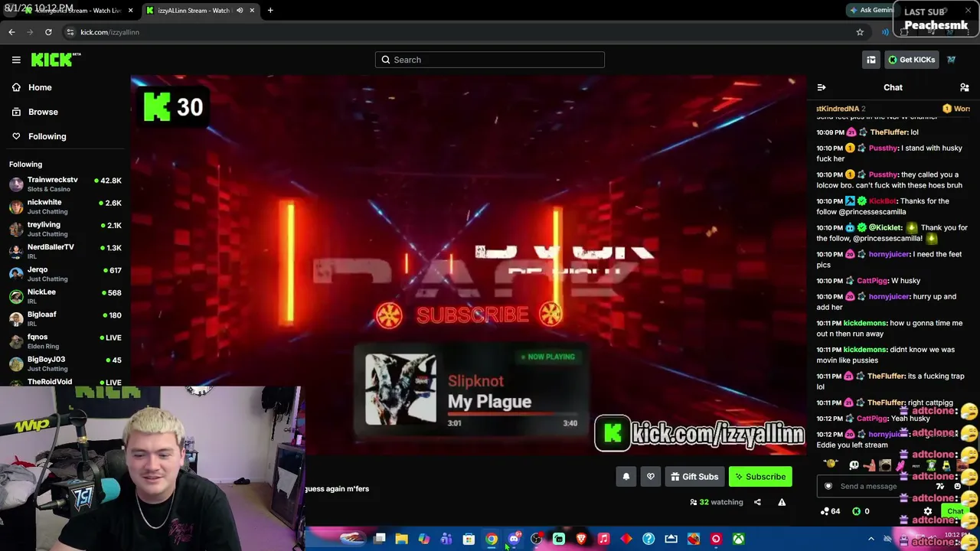Image resolution: width=980 pixels, height=551 pixels.
Task: Open Browse in the sidebar
Action: pos(43,112)
